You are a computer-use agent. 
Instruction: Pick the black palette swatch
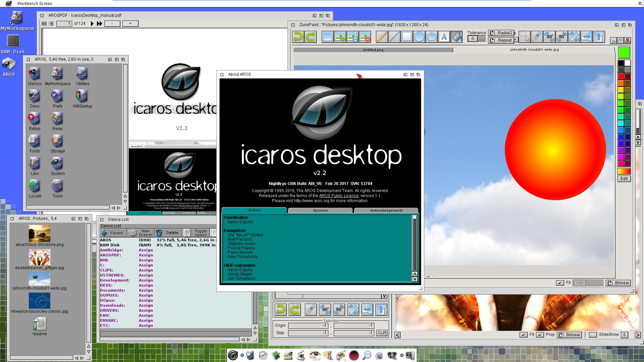point(621,63)
